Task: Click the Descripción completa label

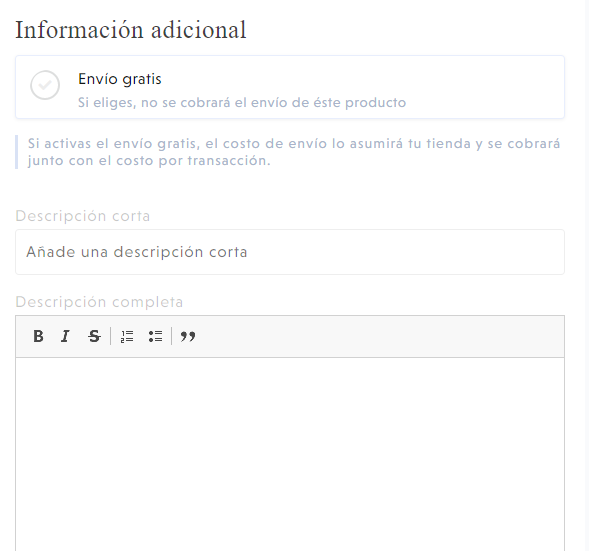Action: (99, 302)
